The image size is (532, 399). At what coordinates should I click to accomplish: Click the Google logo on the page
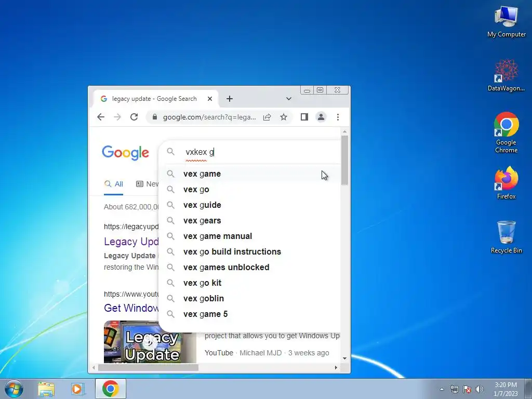tap(126, 153)
